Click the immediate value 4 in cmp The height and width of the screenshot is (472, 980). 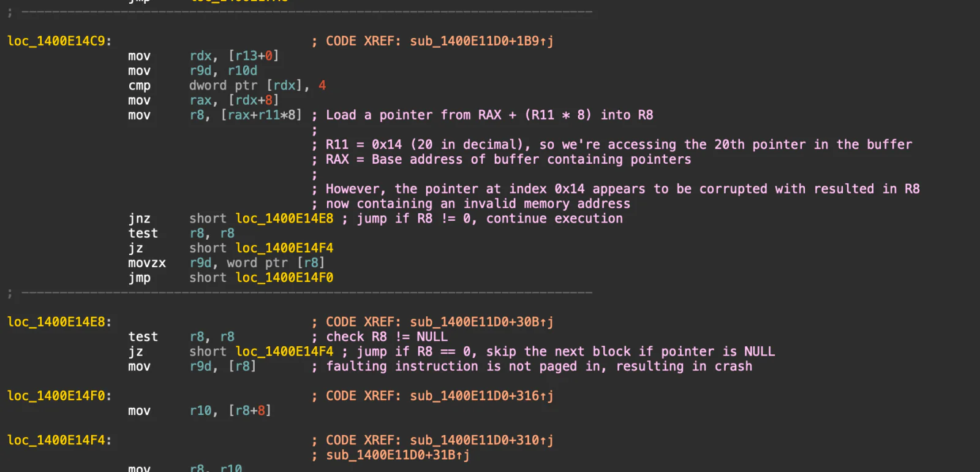[x=322, y=86]
